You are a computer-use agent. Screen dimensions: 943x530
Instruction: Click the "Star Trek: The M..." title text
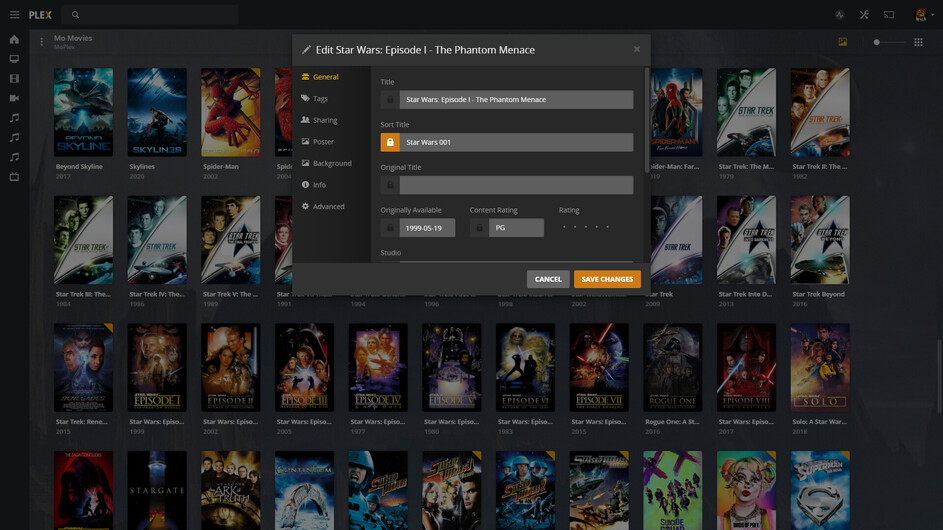tap(746, 167)
